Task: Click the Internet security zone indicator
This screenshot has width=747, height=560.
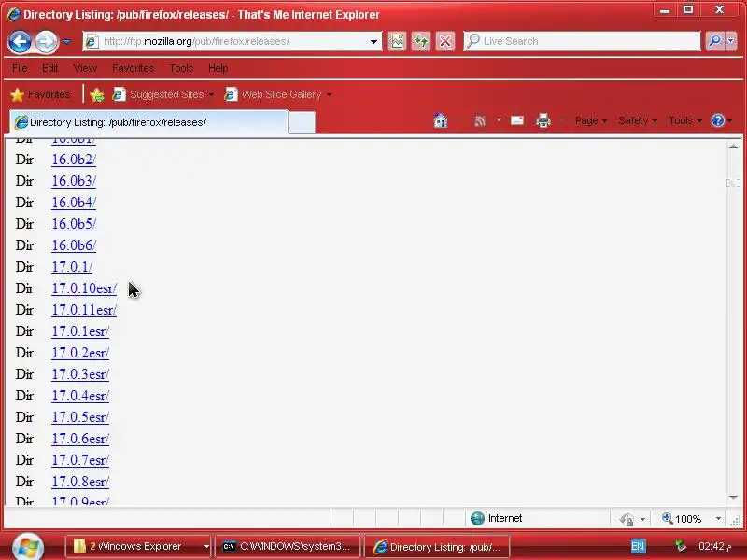Action: coord(497,518)
